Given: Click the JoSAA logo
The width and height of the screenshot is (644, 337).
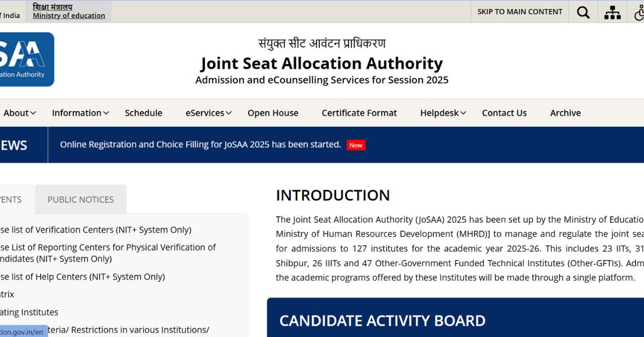Looking at the screenshot, I should point(27,59).
